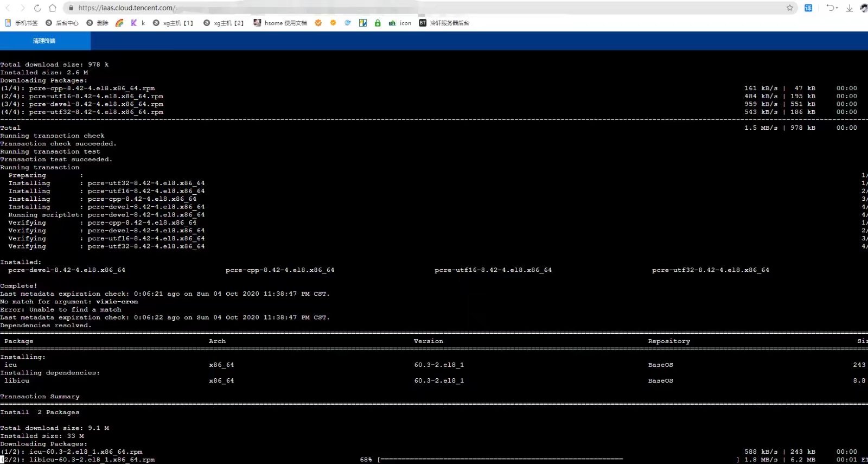Open the hsome 使用文档 bookmark
Screen dimensions: 868x464
tap(280, 23)
